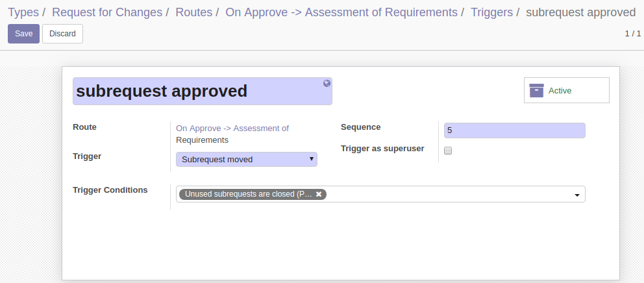Screen dimensions: 644x283
Task: Click the Sequence input field
Action: pos(515,130)
